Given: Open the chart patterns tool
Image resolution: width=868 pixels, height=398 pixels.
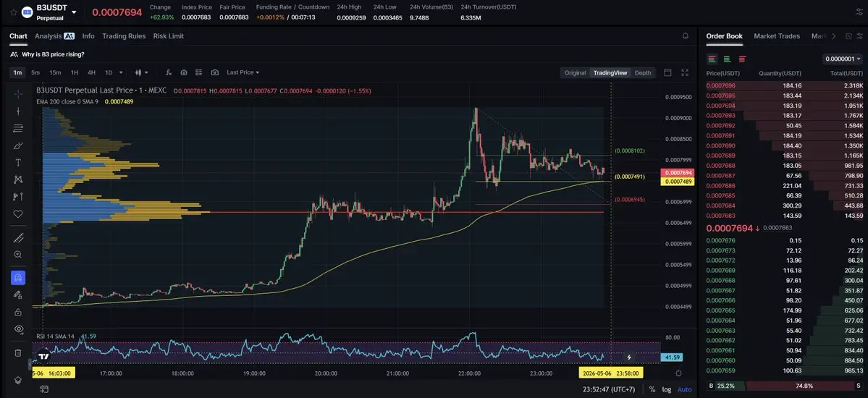Looking at the screenshot, I should [x=18, y=179].
